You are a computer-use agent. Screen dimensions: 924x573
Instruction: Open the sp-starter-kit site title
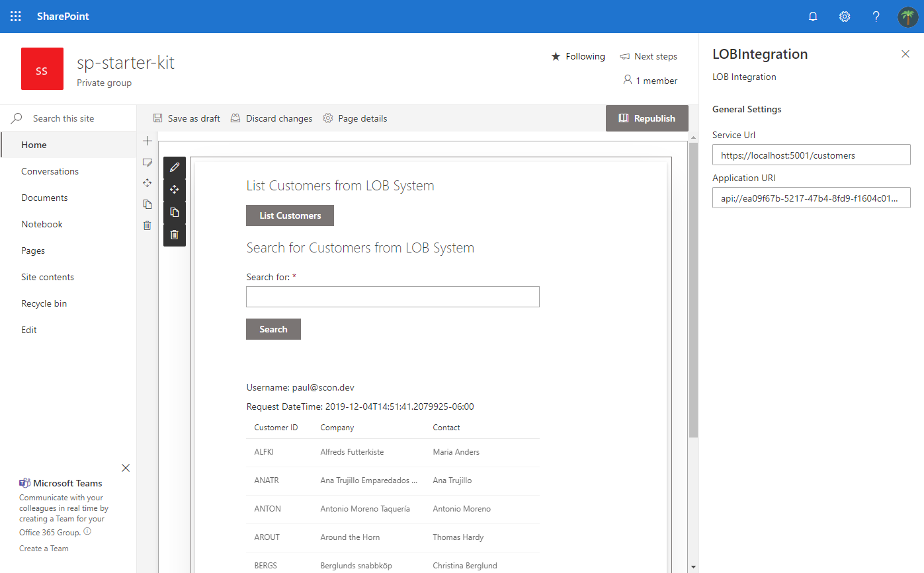[x=126, y=63]
